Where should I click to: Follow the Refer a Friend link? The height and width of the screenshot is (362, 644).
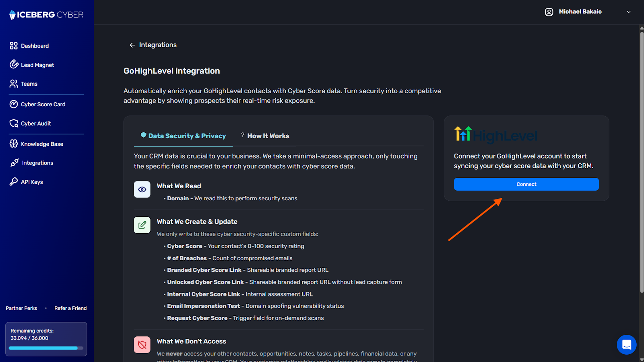[70, 308]
